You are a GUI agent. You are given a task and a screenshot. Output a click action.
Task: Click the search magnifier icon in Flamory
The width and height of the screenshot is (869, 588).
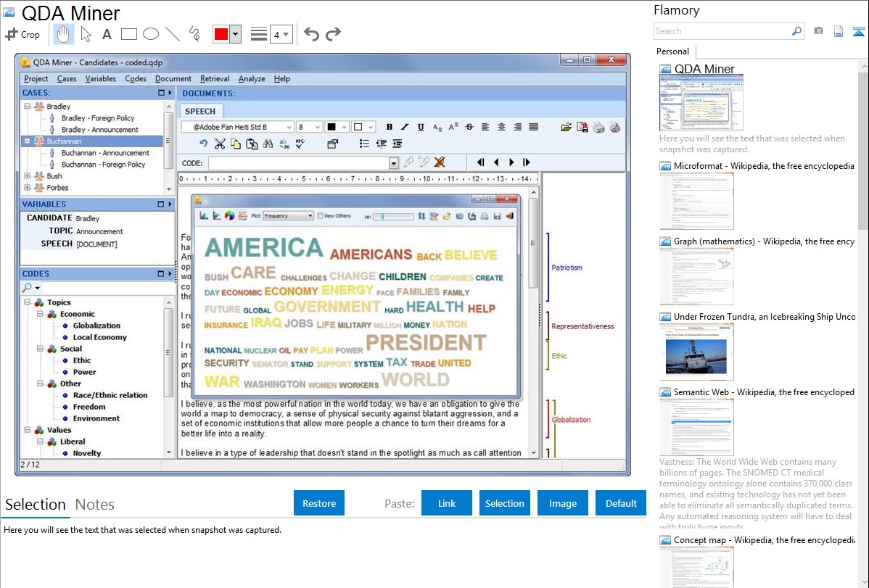tap(796, 31)
